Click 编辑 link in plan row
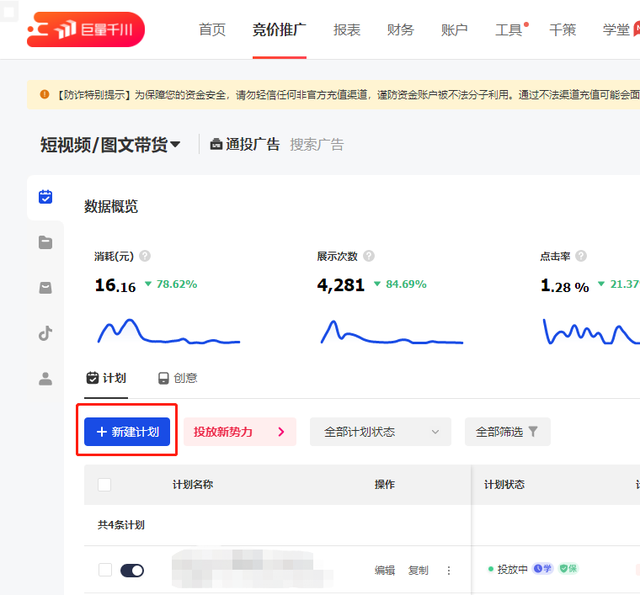This screenshot has height=595, width=640. tap(385, 570)
